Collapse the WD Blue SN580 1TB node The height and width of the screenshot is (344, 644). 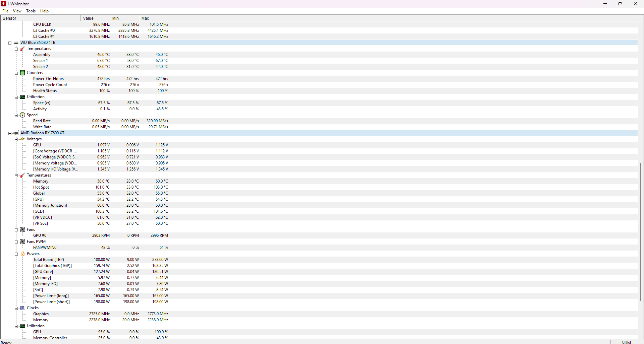[10, 43]
